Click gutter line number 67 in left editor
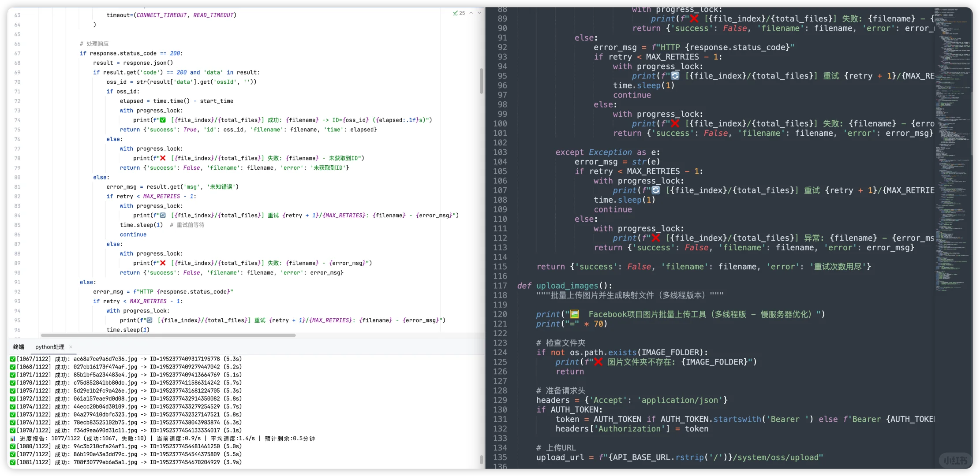 pyautogui.click(x=17, y=53)
